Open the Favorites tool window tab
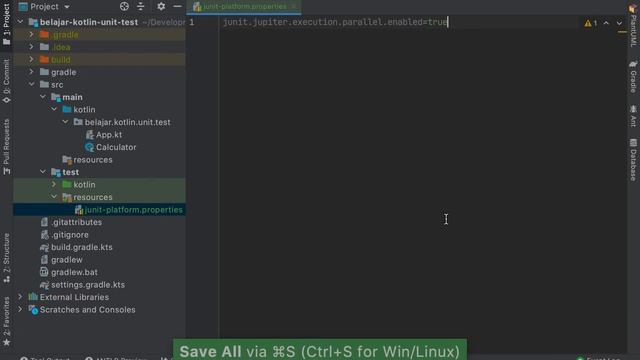The width and height of the screenshot is (640, 360). click(x=7, y=321)
